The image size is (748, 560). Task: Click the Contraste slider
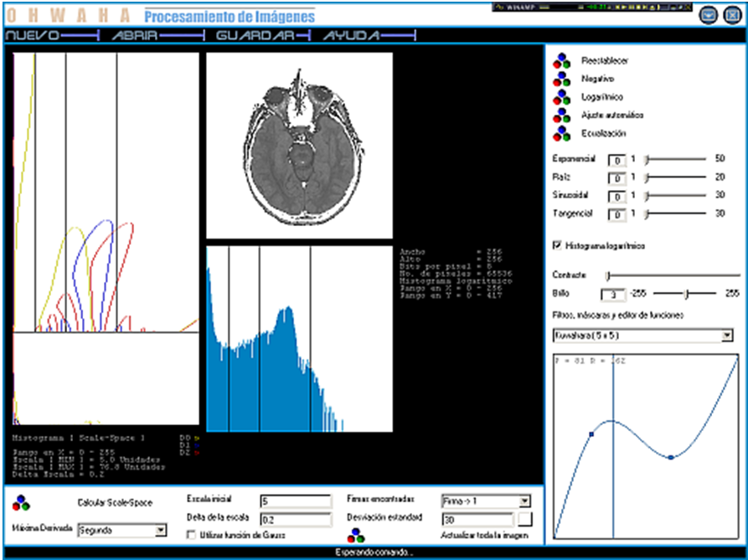[673, 275]
